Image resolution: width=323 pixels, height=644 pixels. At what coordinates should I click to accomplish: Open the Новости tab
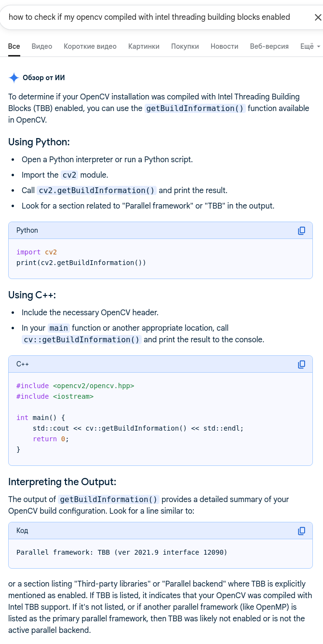click(x=224, y=46)
